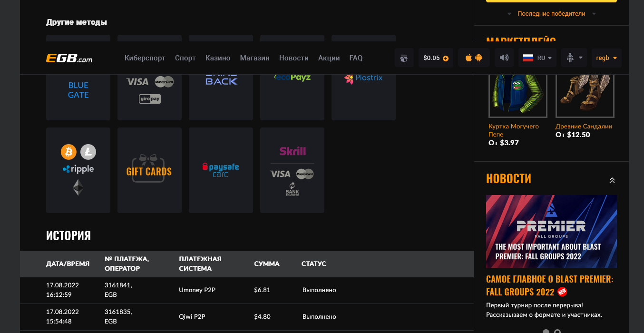
Task: Open the Новости menu item
Action: 294,58
